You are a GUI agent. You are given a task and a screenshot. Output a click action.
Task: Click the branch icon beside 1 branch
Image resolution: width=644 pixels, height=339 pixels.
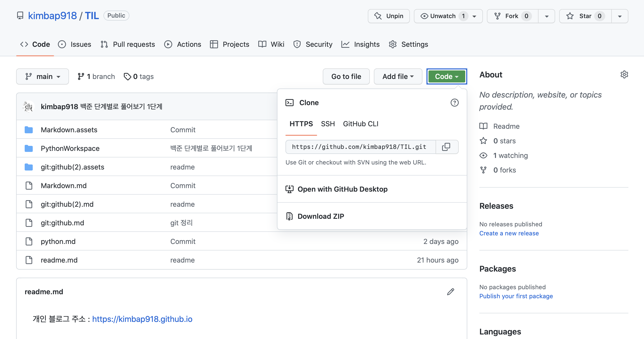click(81, 76)
